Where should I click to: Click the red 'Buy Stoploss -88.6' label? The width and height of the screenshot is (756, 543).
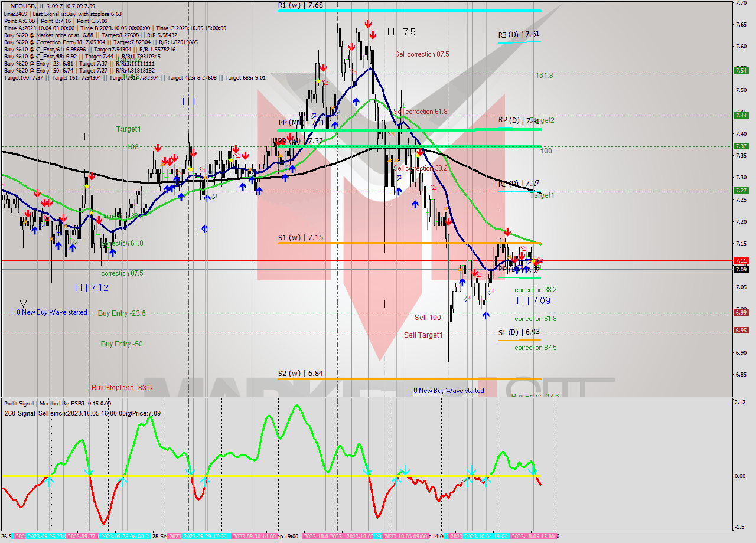(x=122, y=388)
